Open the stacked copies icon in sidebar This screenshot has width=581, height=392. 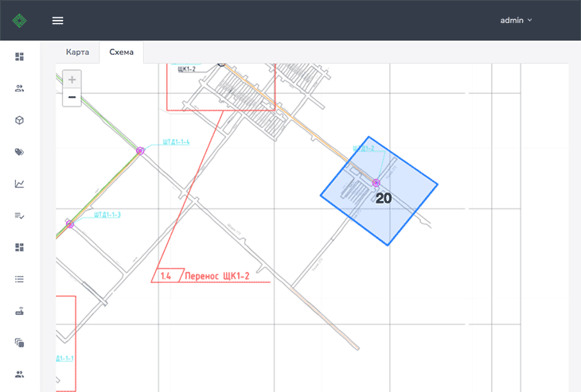click(x=20, y=343)
